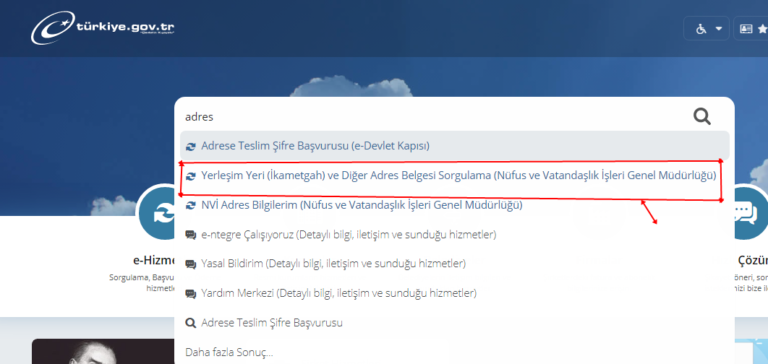Click the icon beside NVİ Adres Bilgilerim
The image size is (768, 364).
click(191, 205)
